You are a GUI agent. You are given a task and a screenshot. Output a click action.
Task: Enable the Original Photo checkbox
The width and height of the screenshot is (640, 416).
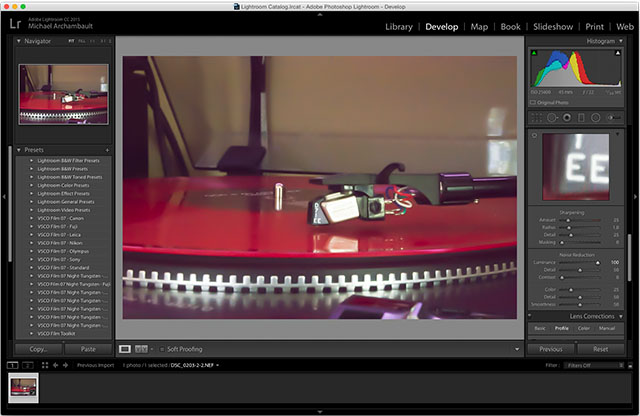pyautogui.click(x=534, y=102)
